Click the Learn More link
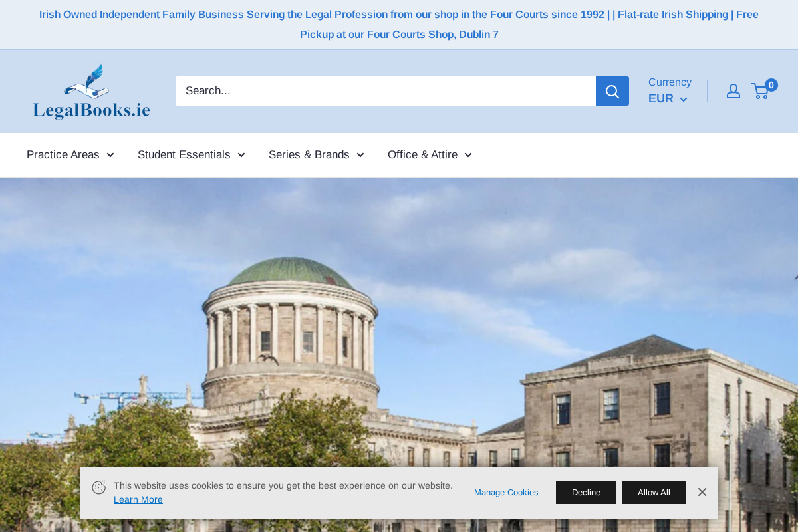This screenshot has width=798, height=532. click(x=138, y=499)
